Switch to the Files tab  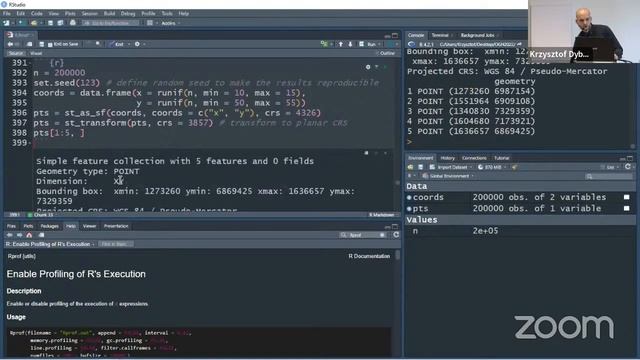coord(11,226)
